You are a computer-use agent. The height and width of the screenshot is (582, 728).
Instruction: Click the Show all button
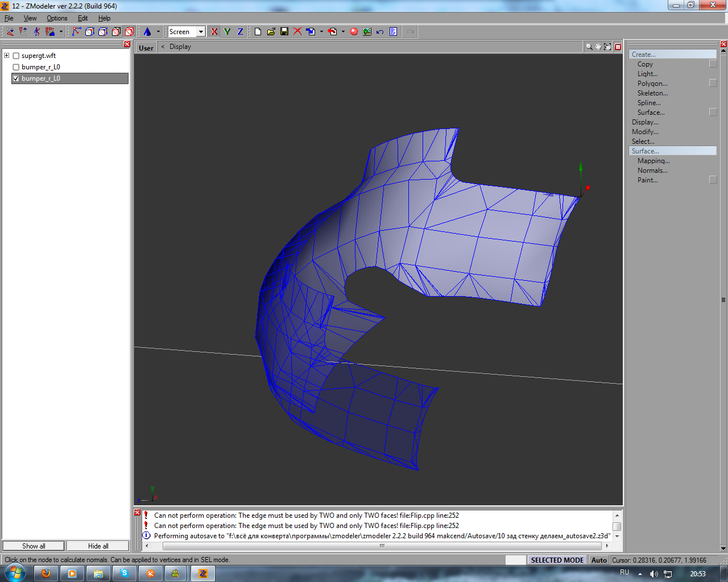pyautogui.click(x=34, y=546)
